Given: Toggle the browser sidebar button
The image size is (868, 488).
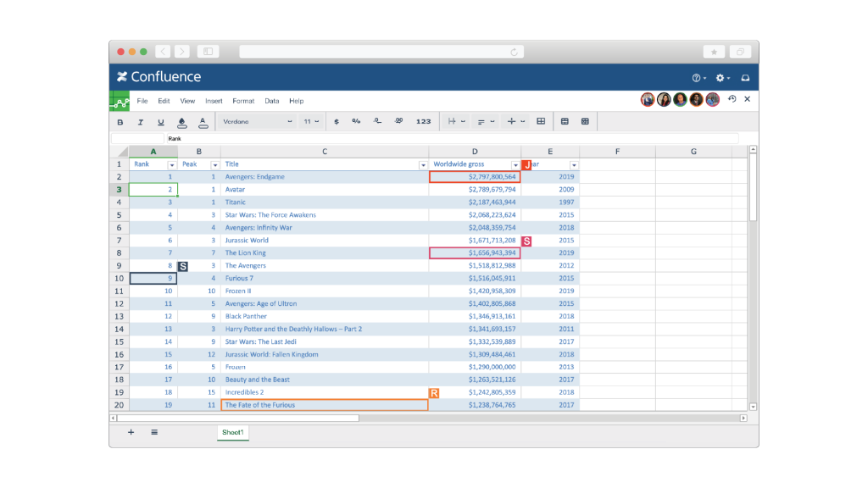Looking at the screenshot, I should click(209, 52).
